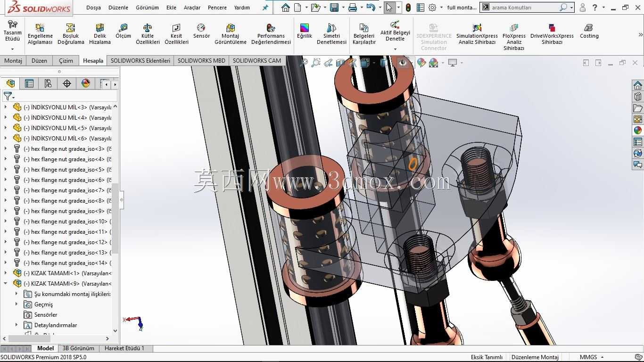
Task: Open the Araçlar menu
Action: pos(192,8)
